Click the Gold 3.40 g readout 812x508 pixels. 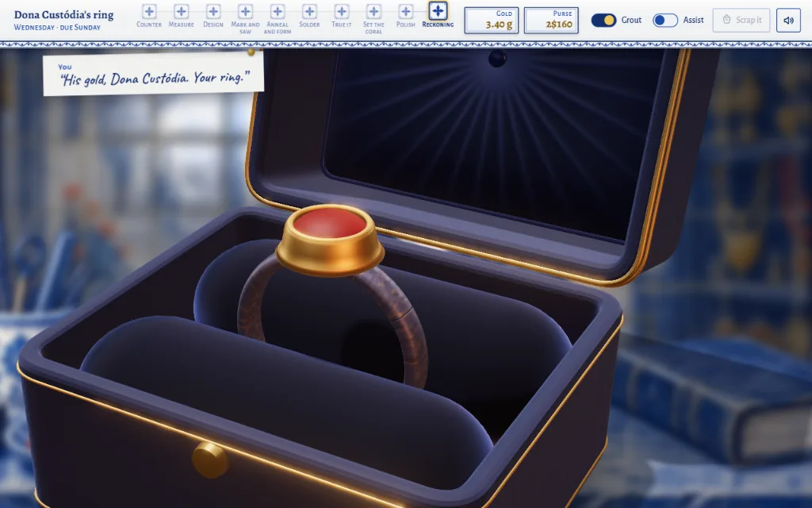coord(492,20)
